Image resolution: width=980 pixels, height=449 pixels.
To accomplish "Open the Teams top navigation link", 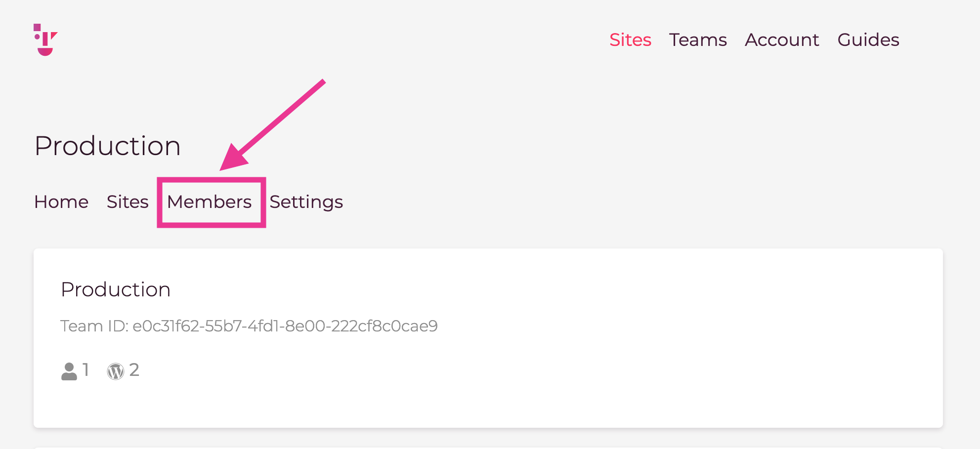I will point(698,40).
